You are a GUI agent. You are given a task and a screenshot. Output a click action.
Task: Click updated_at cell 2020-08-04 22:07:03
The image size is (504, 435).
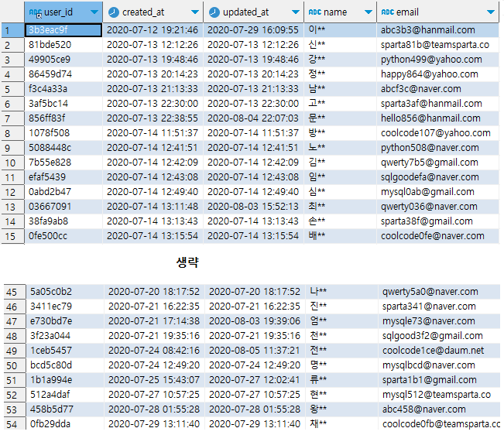point(253,118)
